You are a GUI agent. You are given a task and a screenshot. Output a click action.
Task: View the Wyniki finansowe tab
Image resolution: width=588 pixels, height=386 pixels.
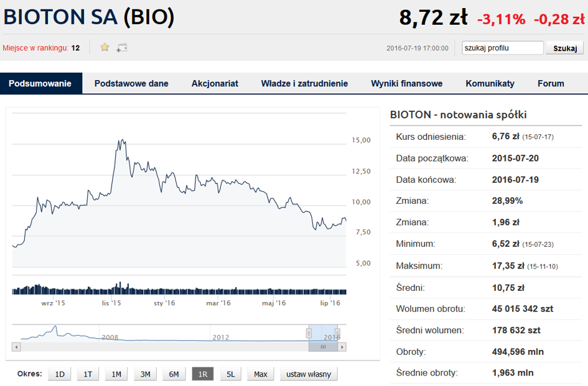click(407, 83)
